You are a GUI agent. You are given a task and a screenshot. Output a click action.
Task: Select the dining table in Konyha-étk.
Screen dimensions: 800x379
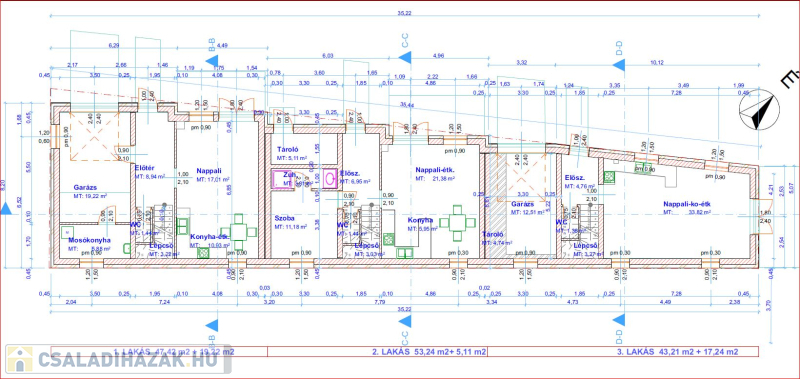[238, 232]
